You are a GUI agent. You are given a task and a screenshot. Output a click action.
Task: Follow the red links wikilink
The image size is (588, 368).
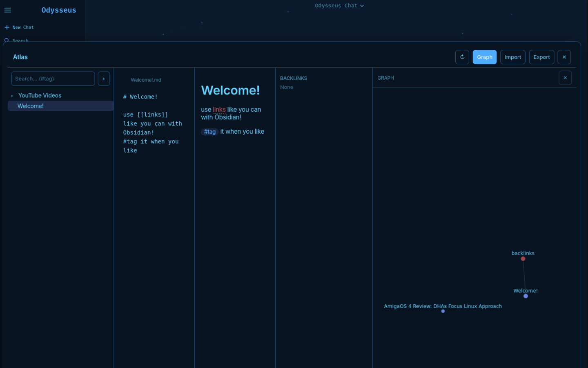coord(219,110)
